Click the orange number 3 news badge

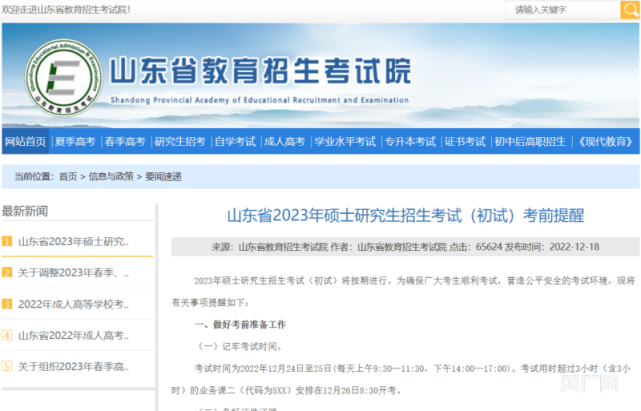7,304
